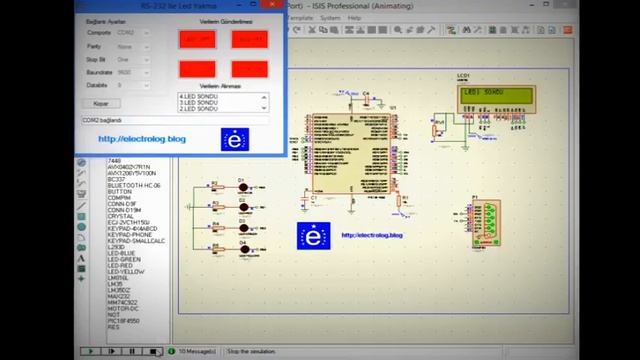Click the Paste from clipboard toolbar icon
640x360 pixels.
click(334, 30)
